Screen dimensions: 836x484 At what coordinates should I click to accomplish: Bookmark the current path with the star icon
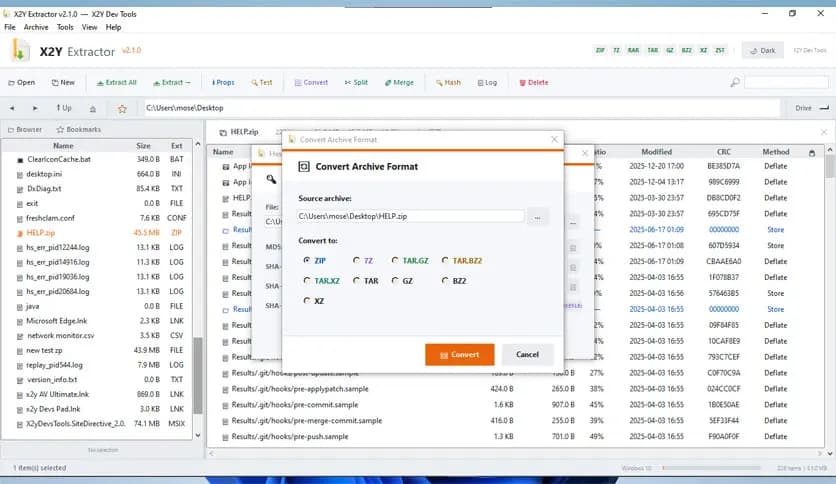(x=122, y=109)
